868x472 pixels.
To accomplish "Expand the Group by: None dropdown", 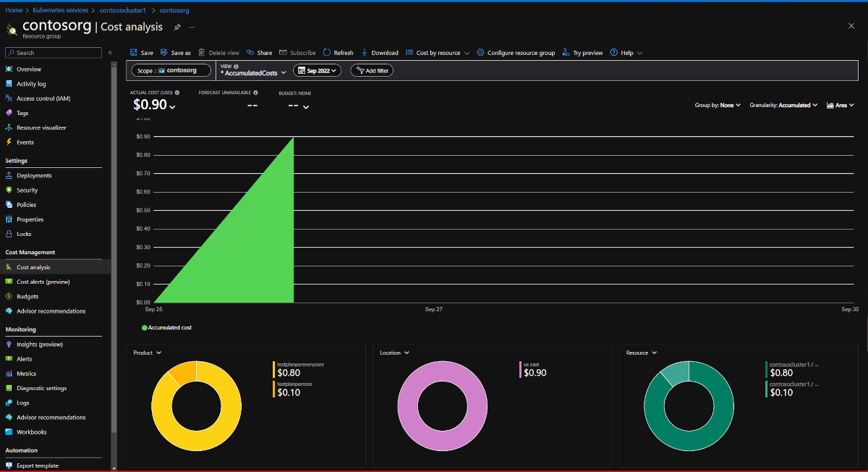I will (x=718, y=104).
